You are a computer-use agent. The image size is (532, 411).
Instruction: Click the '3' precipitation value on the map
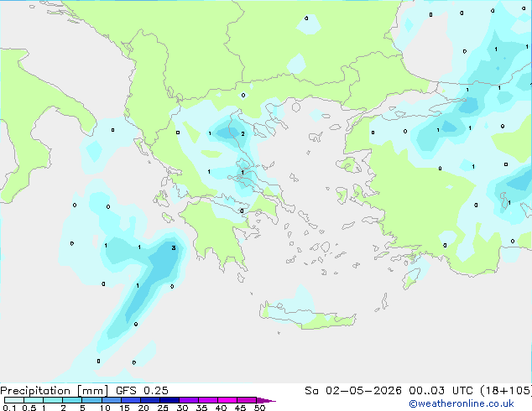174,248
